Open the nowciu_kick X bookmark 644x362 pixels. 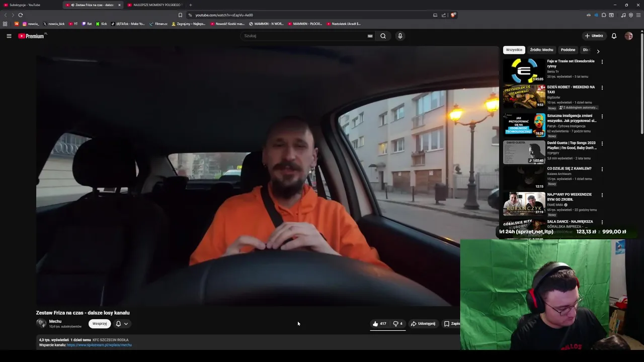[x=54, y=24]
